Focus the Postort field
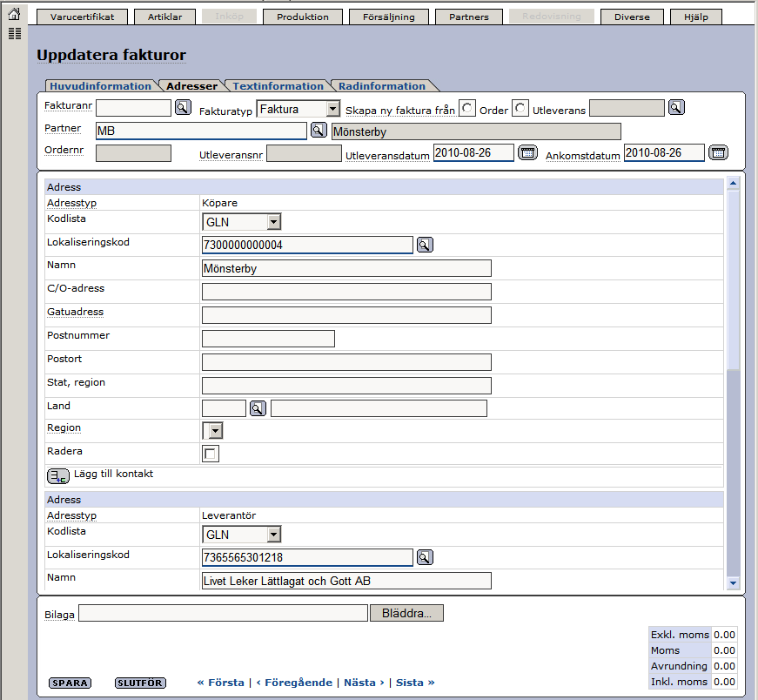758x700 pixels. 346,362
